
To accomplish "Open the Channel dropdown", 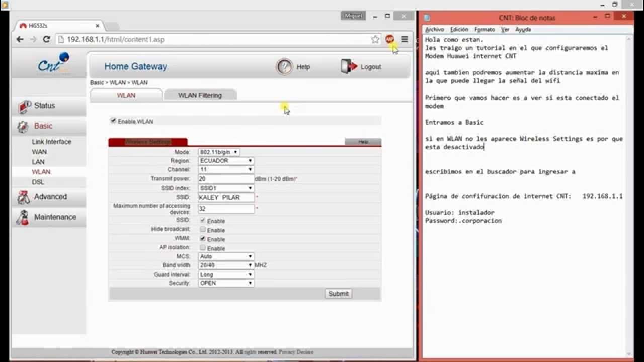I will (x=226, y=169).
